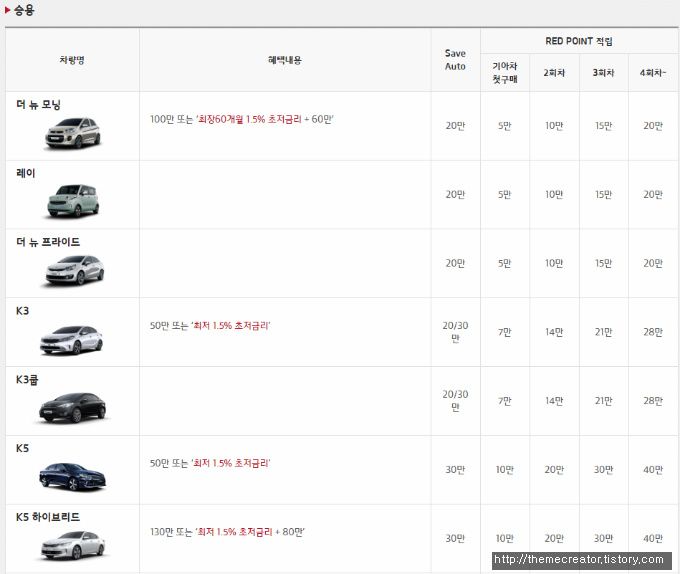Click the 더 뉴 프라이드 car image
This screenshot has height=574, width=680.
pyautogui.click(x=74, y=270)
